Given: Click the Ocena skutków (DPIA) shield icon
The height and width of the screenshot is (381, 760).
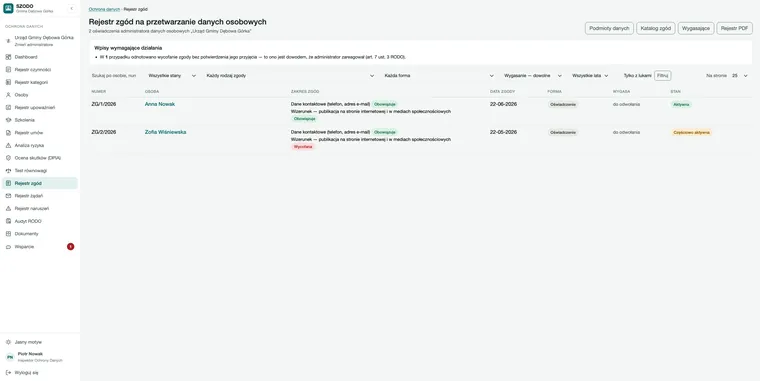Looking at the screenshot, I should (8, 158).
